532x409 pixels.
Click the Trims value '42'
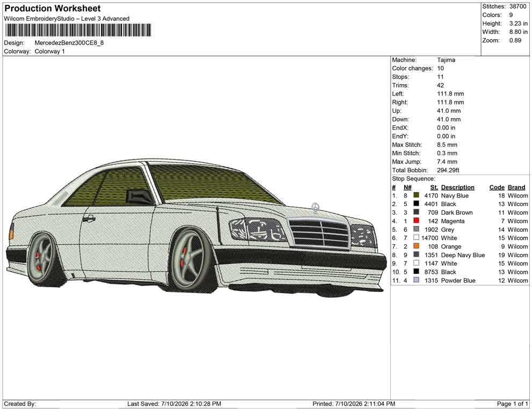(x=441, y=85)
